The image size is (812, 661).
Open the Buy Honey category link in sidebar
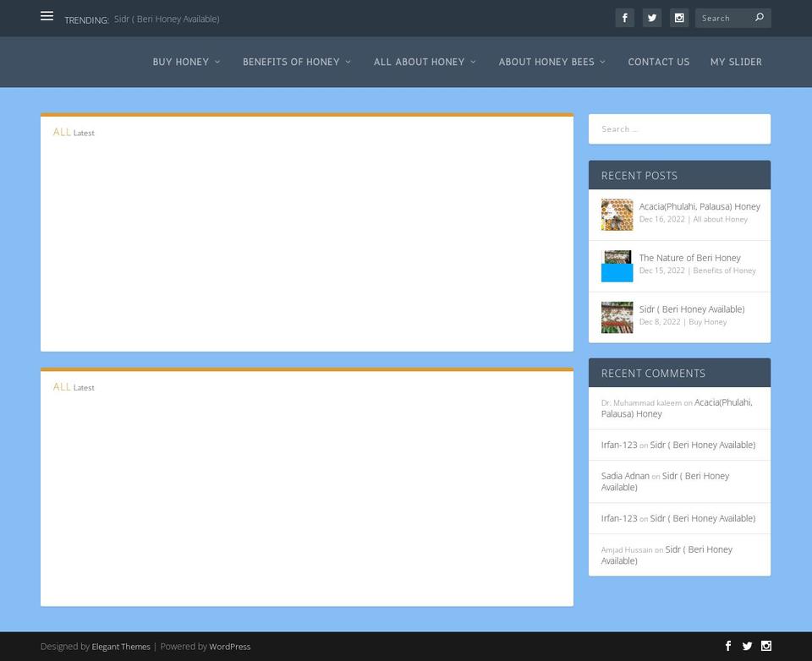707,322
